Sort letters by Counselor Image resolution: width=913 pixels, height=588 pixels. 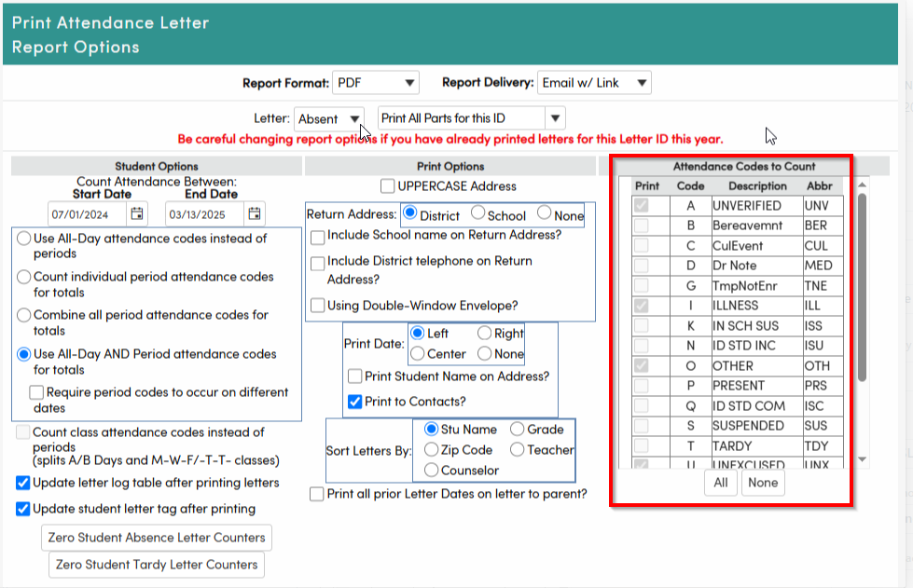click(432, 470)
